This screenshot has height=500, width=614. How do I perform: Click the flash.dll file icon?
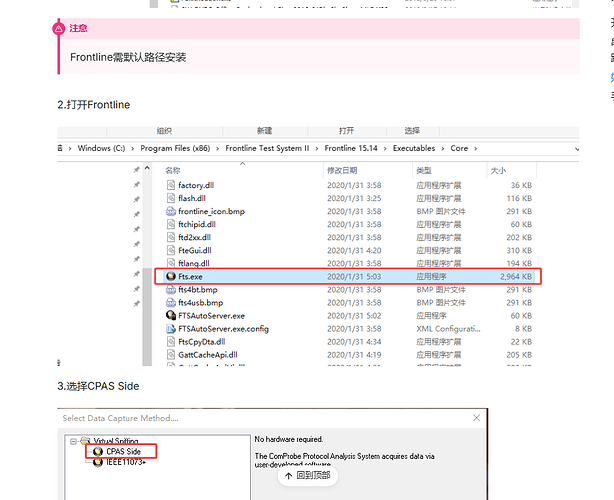click(x=171, y=198)
